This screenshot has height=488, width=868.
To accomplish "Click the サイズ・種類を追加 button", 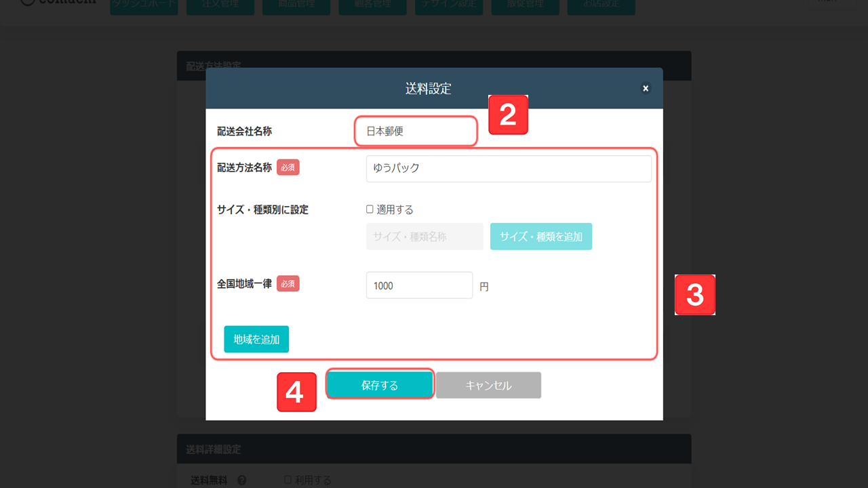I will coord(541,237).
